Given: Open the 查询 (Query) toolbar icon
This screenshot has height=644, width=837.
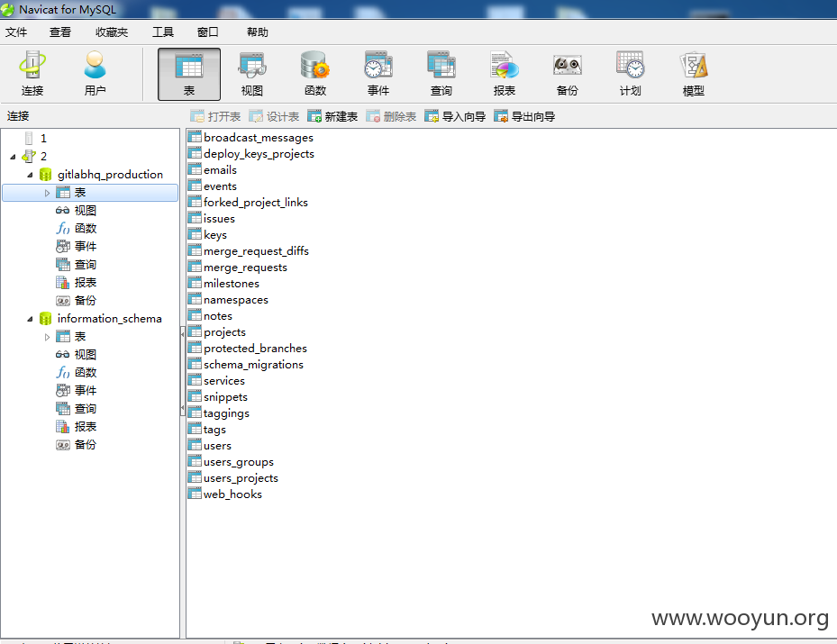Looking at the screenshot, I should click(x=441, y=74).
